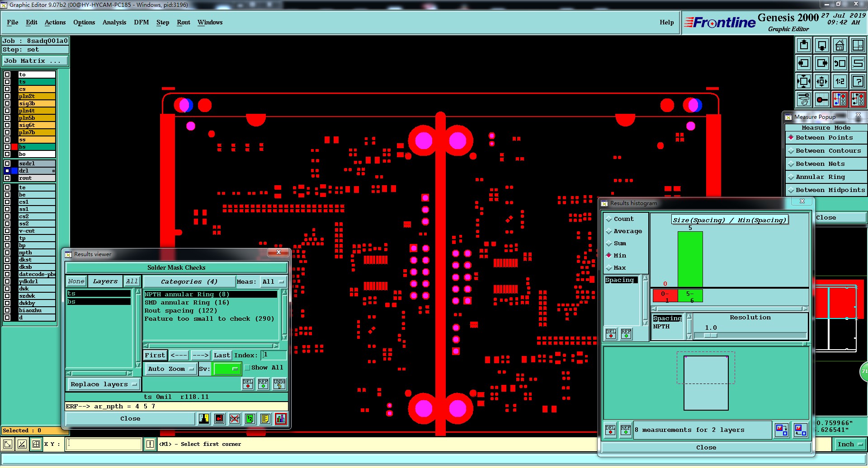Image resolution: width=868 pixels, height=468 pixels.
Task: Toggle visibility checkbox for layer drl
Action: click(x=7, y=171)
